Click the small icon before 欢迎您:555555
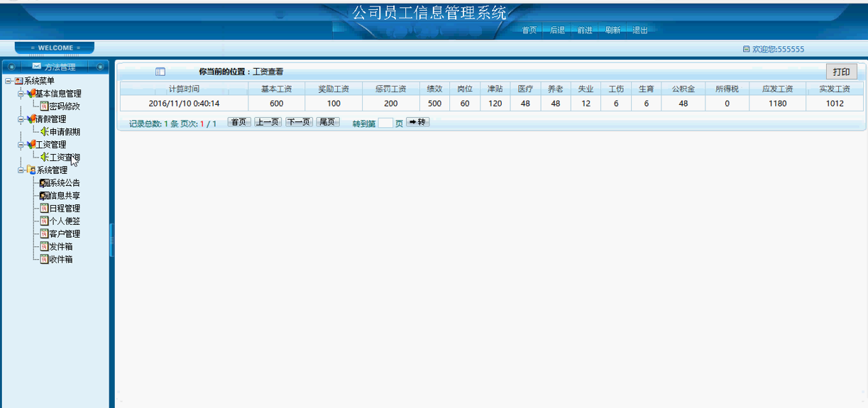Image resolution: width=868 pixels, height=408 pixels. point(746,49)
